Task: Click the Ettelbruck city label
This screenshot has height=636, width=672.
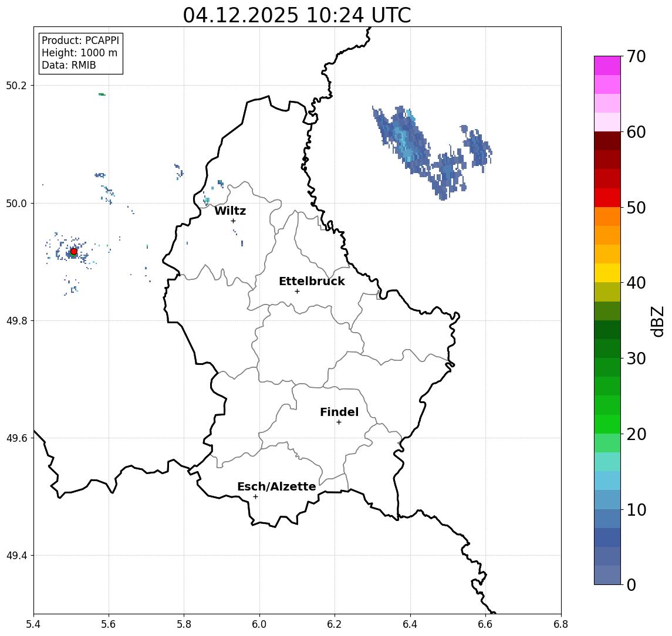Action: click(x=312, y=281)
